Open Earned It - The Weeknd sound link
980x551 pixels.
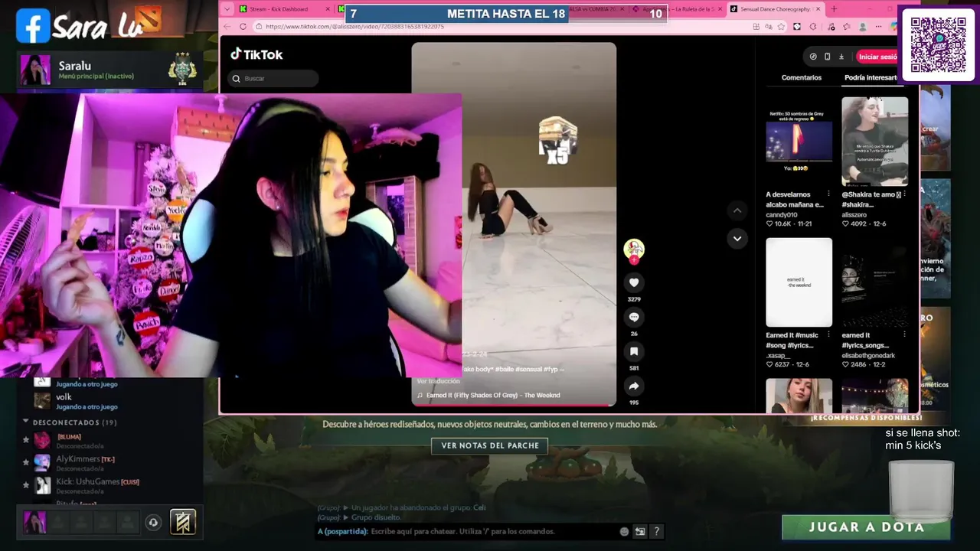(488, 395)
